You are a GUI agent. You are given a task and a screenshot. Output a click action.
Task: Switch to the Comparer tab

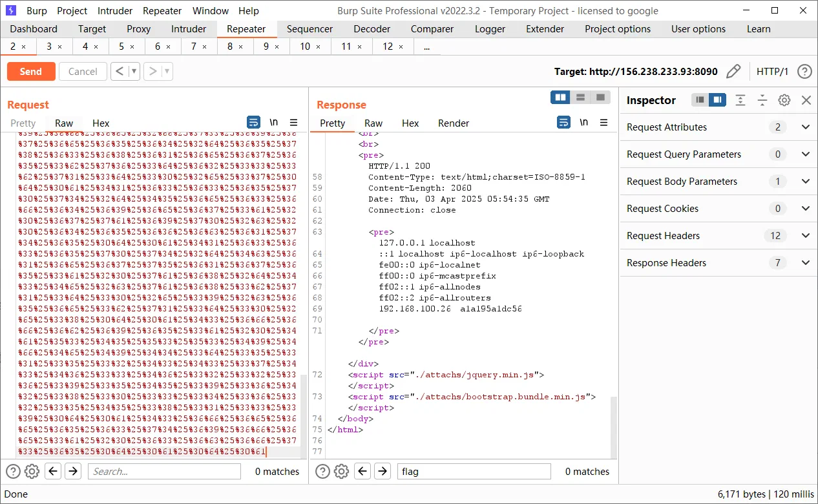pos(432,29)
